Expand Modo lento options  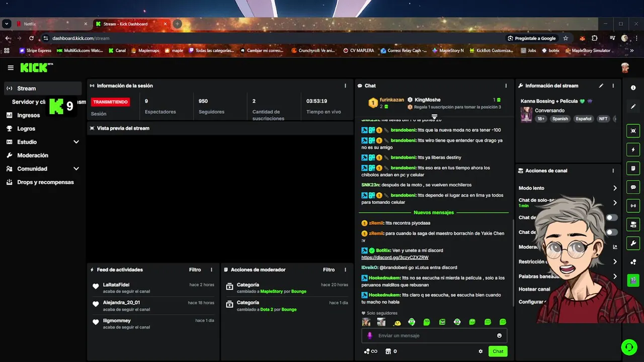click(614, 188)
